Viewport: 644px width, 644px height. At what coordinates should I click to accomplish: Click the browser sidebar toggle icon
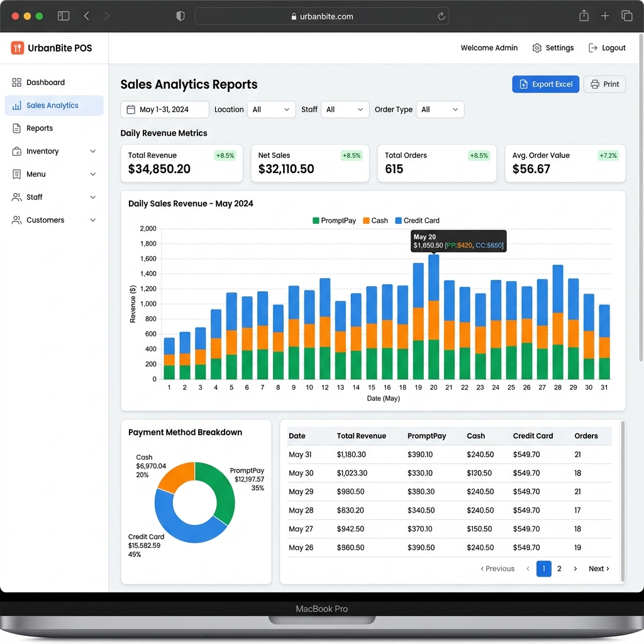(x=64, y=16)
